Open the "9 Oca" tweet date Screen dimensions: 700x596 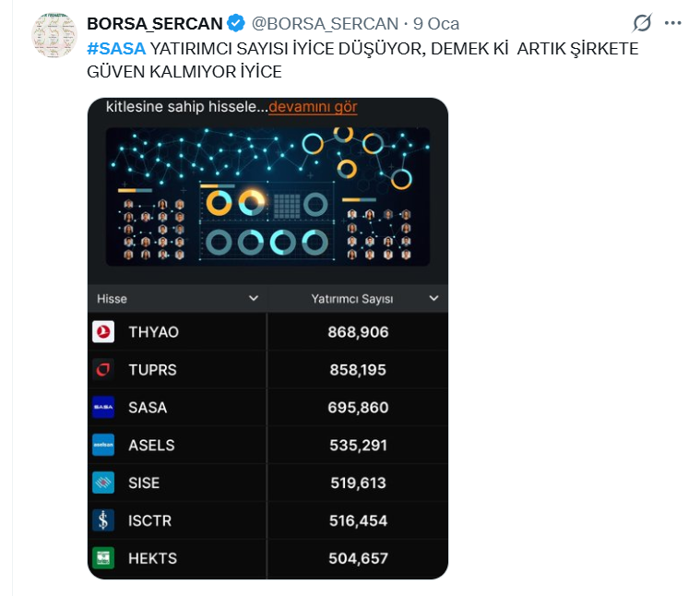pos(436,23)
